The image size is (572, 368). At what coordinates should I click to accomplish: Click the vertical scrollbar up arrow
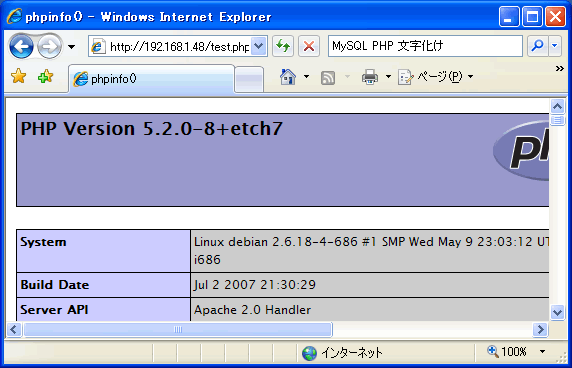tap(557, 106)
